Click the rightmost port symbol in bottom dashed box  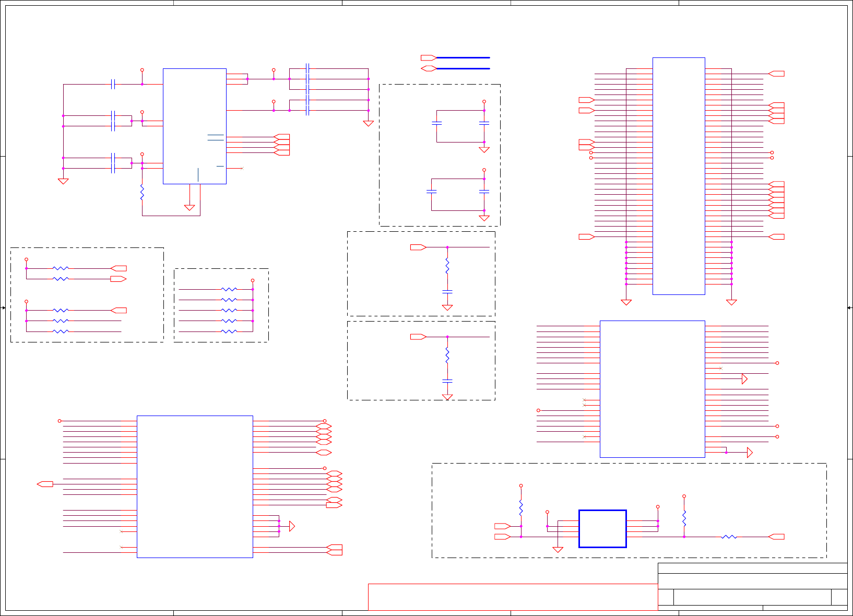click(x=776, y=537)
